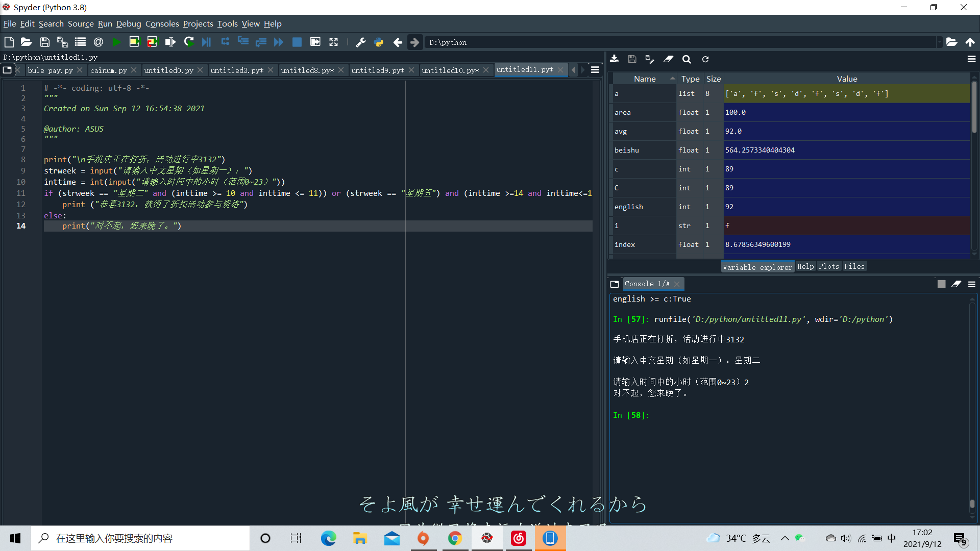Open editor pane options hamburger menu
Screen dimensions: 980x551
click(x=595, y=70)
